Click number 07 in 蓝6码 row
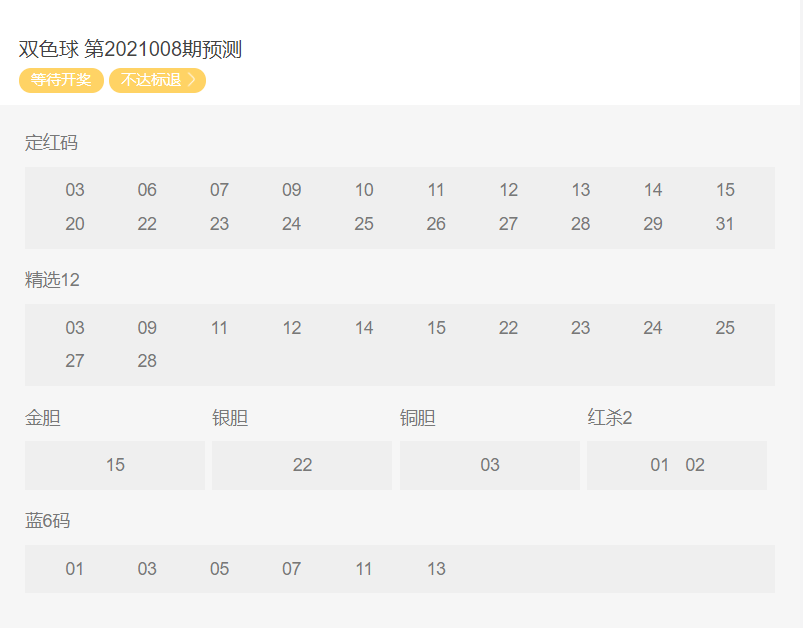Image resolution: width=803 pixels, height=628 pixels. 291,569
